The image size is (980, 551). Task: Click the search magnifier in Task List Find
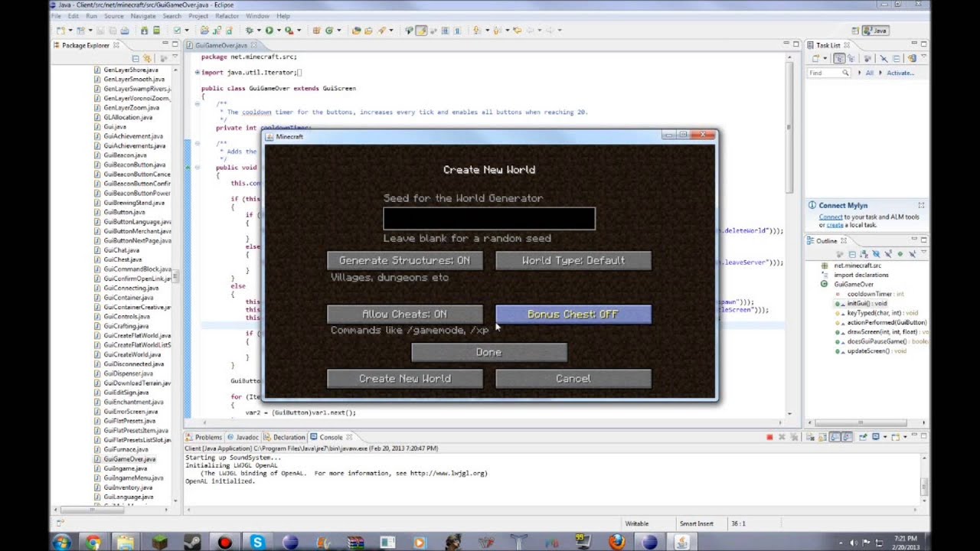[x=845, y=73]
